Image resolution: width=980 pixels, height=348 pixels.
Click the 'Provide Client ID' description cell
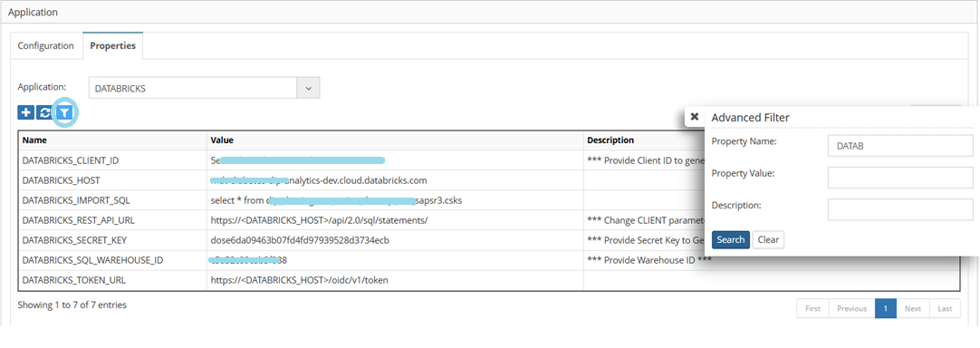click(646, 160)
